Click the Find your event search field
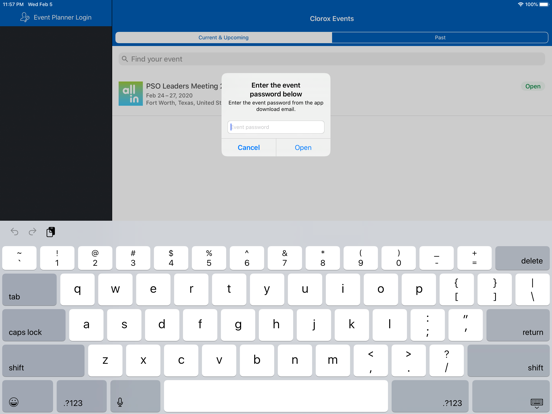 point(332,59)
